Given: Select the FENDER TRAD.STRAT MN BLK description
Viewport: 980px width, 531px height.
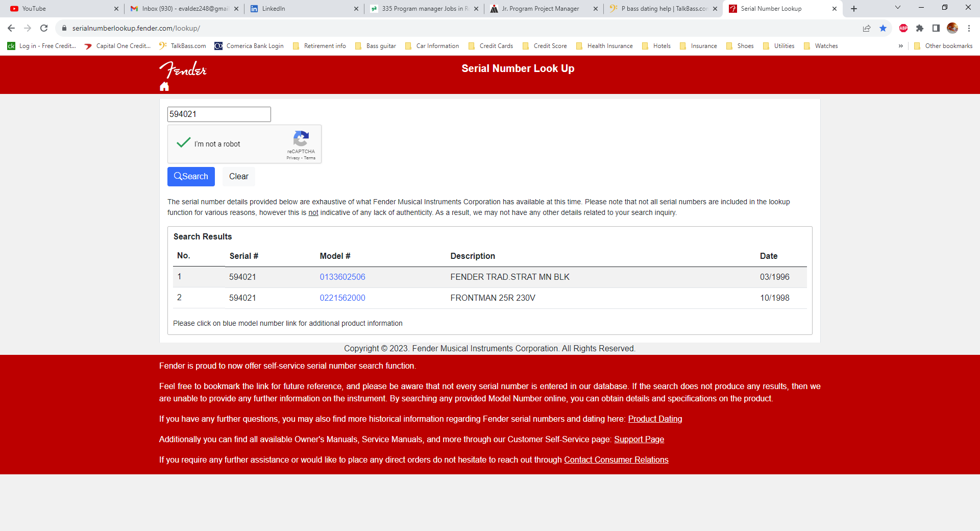Looking at the screenshot, I should click(510, 277).
